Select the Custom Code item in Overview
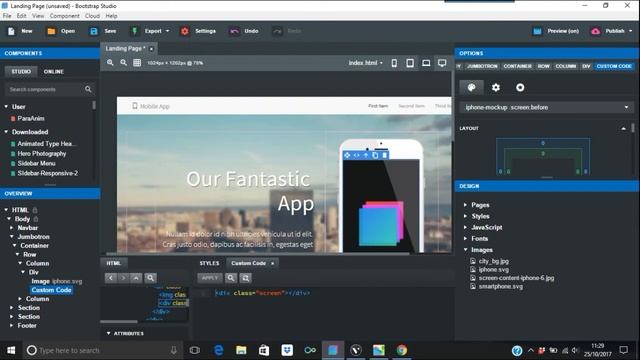This screenshot has width=640, height=360. click(51, 290)
